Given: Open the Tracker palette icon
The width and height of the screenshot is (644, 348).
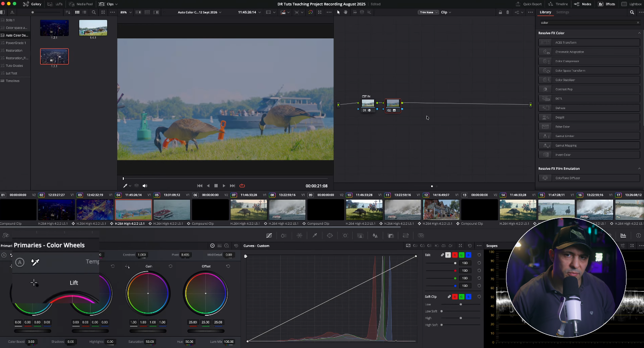Looking at the screenshot, I should (x=345, y=236).
